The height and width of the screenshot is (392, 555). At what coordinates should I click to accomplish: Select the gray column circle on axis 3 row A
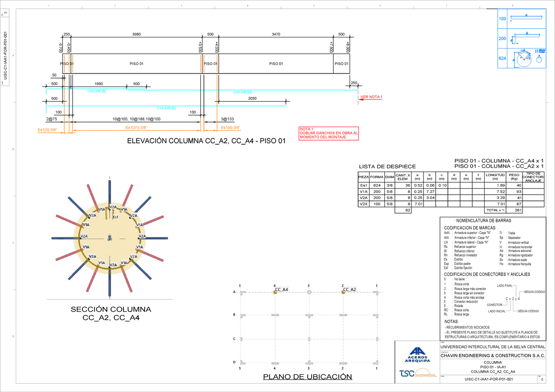[x=308, y=292]
